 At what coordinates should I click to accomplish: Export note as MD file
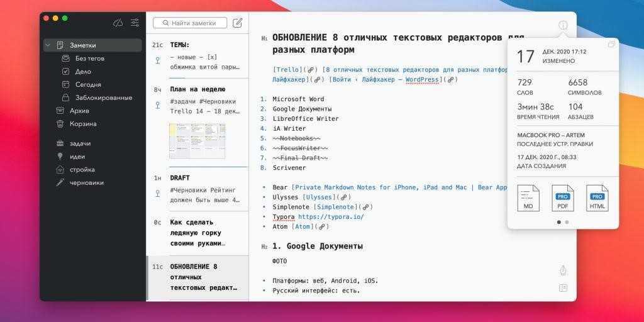coord(528,197)
